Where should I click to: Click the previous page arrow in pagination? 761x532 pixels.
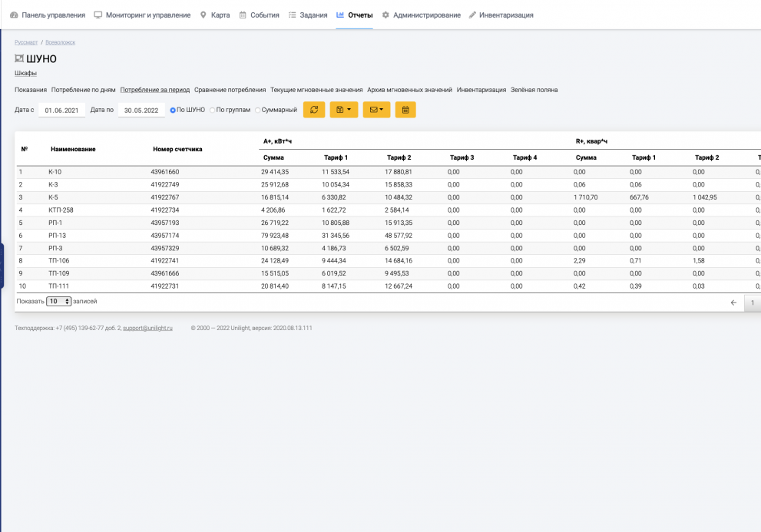click(x=733, y=302)
